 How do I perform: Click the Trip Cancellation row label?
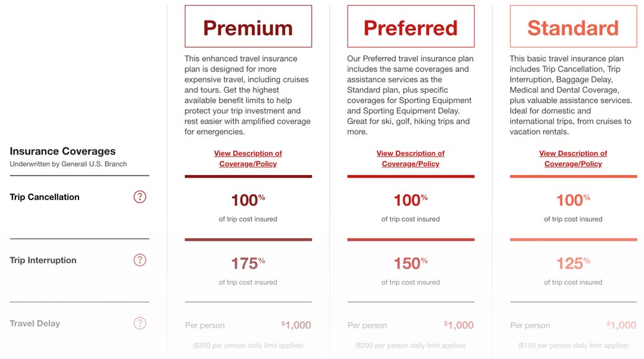click(x=44, y=197)
